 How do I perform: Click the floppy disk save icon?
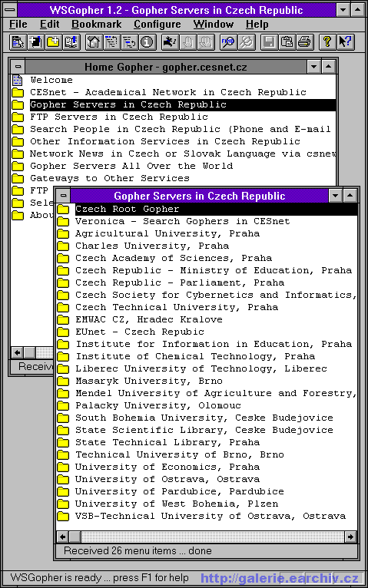point(269,42)
